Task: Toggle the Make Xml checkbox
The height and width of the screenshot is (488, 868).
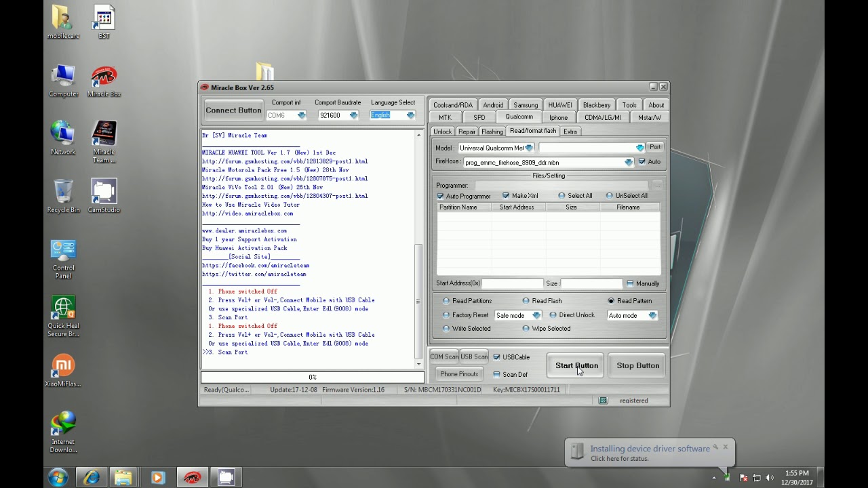Action: (506, 196)
